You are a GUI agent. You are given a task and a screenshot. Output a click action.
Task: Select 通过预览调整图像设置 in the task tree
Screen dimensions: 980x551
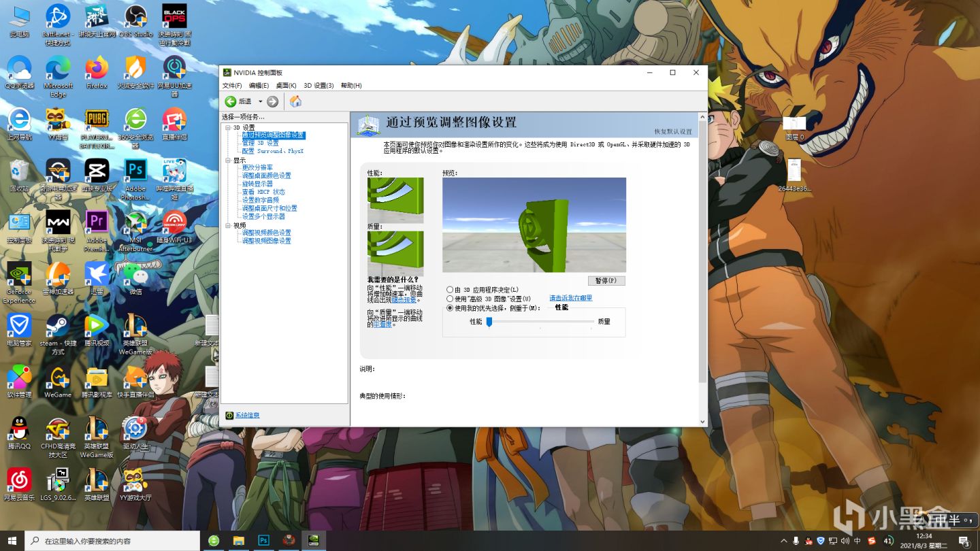[273, 135]
